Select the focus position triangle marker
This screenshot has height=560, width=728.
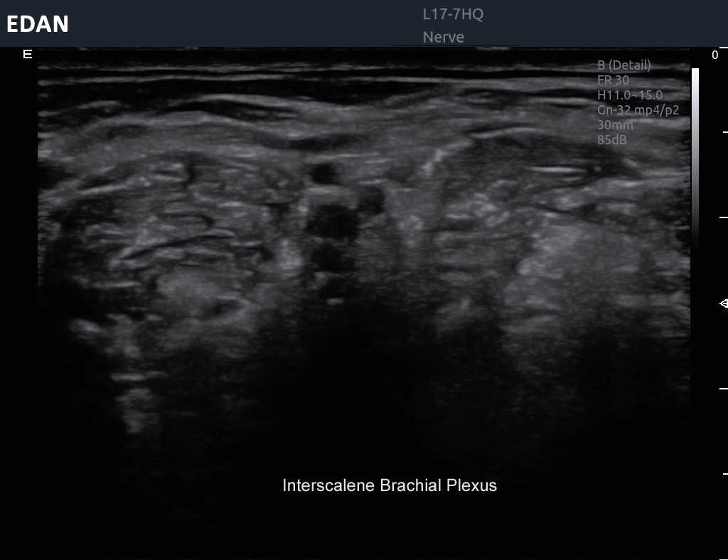pyautogui.click(x=723, y=303)
